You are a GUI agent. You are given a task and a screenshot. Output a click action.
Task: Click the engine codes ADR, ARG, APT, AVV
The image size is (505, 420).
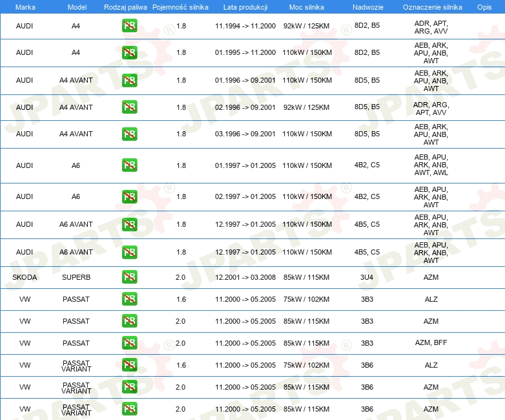431,109
